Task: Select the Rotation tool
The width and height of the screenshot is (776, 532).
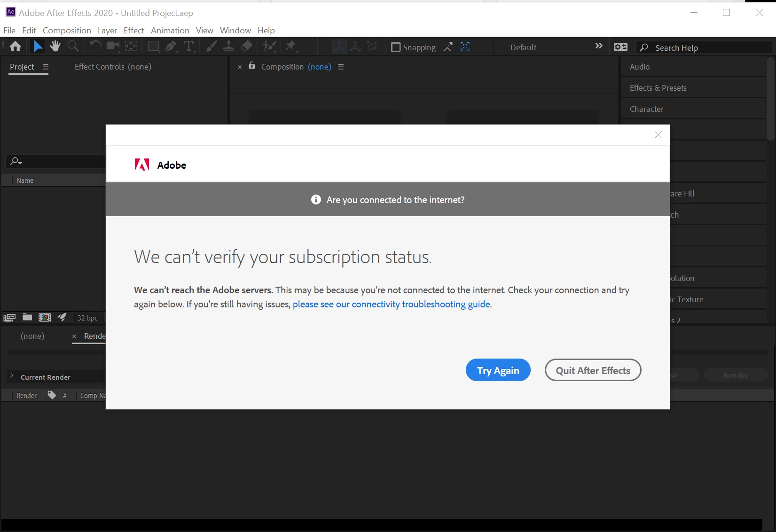Action: click(x=95, y=46)
